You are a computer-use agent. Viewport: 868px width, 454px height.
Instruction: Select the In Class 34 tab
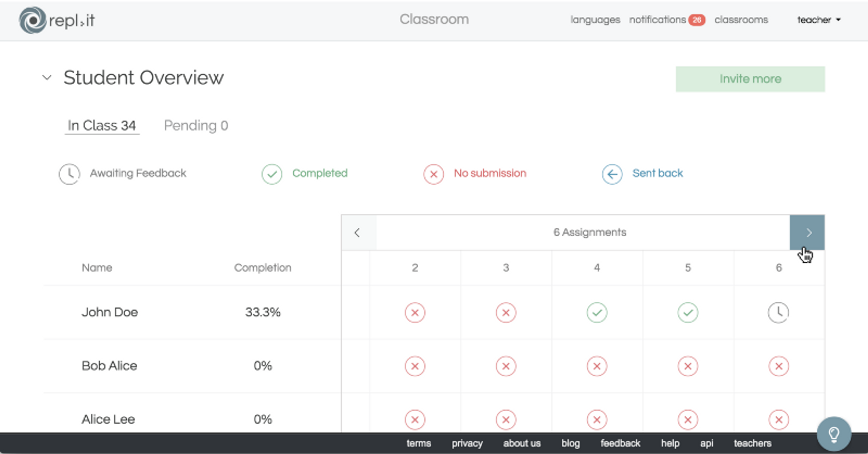point(102,125)
